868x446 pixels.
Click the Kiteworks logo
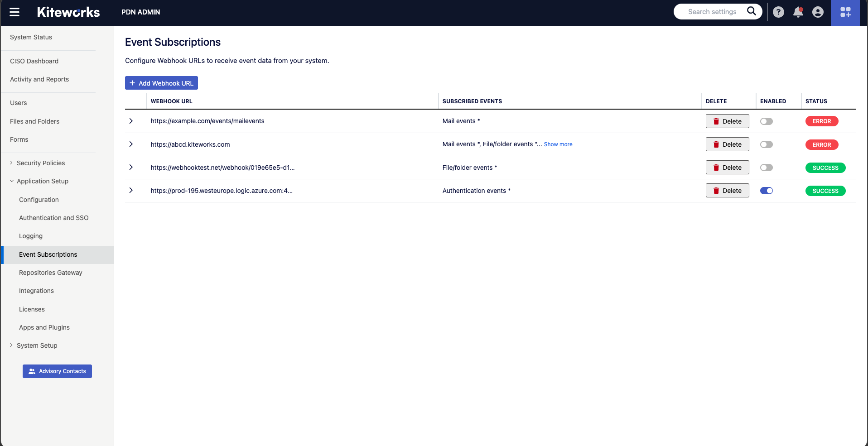tap(68, 12)
